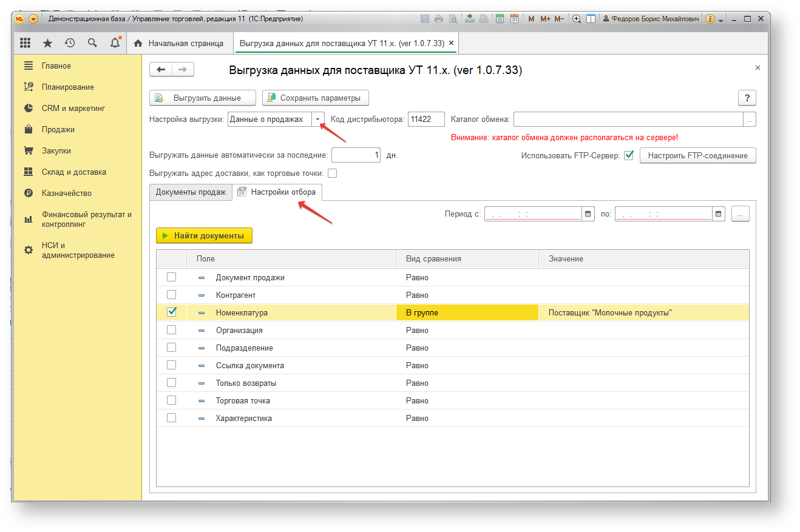Toggle Использовать FTP-Сервер checkbox

click(629, 155)
